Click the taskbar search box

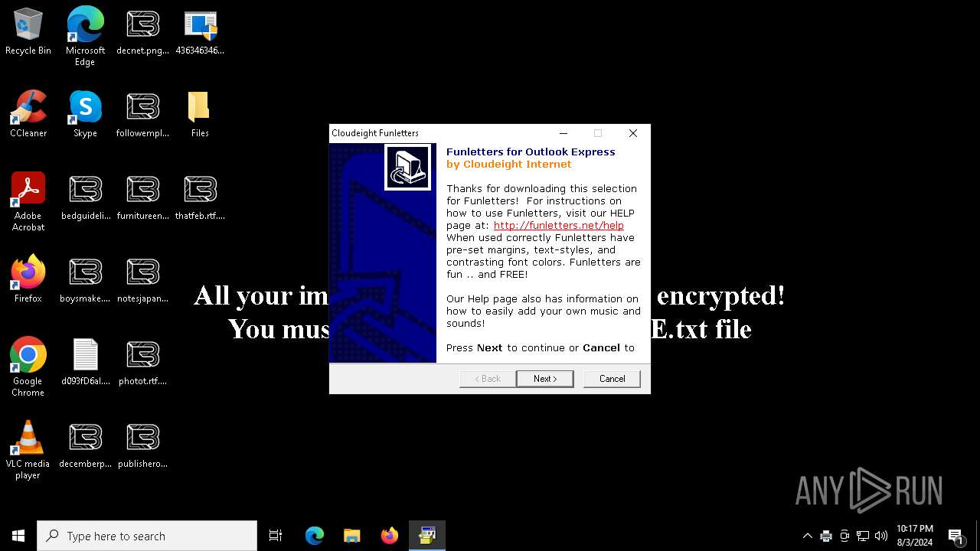[147, 536]
